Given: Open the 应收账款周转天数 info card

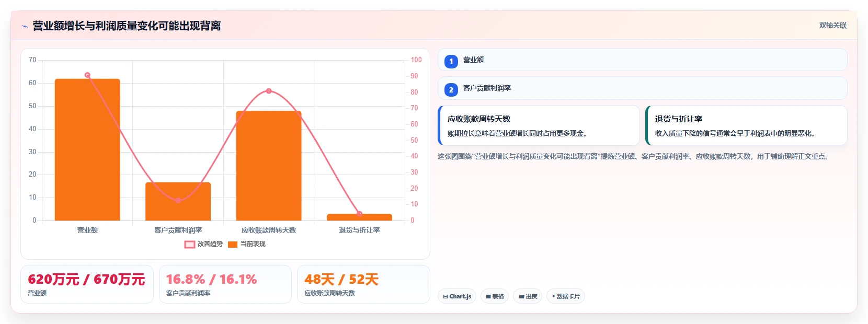Looking at the screenshot, I should [x=539, y=125].
